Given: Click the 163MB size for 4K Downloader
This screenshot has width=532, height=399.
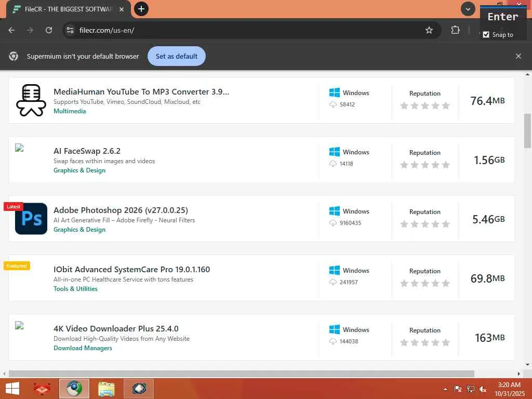Looking at the screenshot, I should point(489,338).
